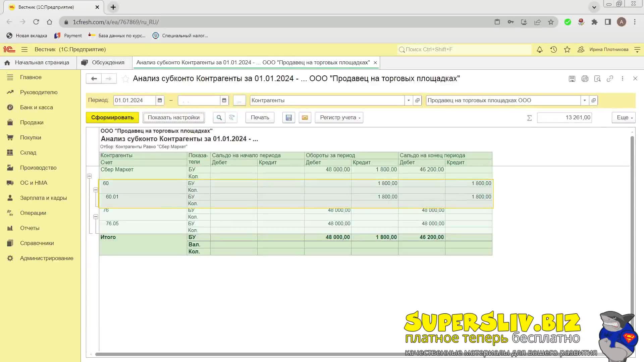Open notifications bell icon
Screen dimensions: 644x362
coord(540,50)
